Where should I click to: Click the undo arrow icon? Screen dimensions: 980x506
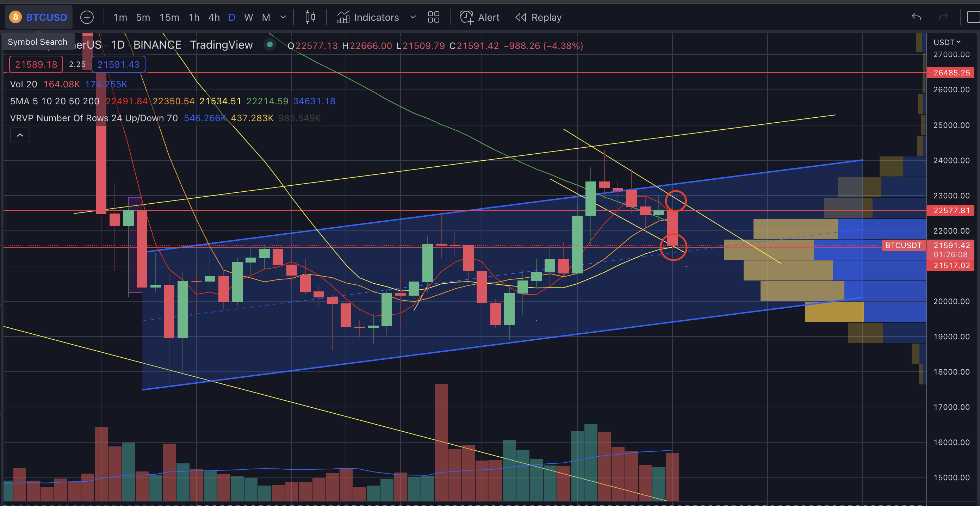[x=917, y=17]
